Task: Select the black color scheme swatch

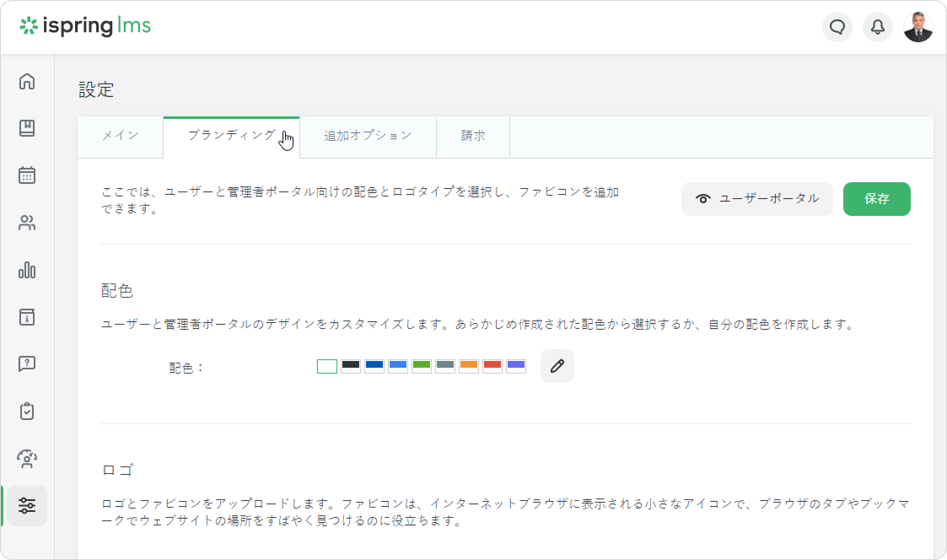Action: click(351, 366)
